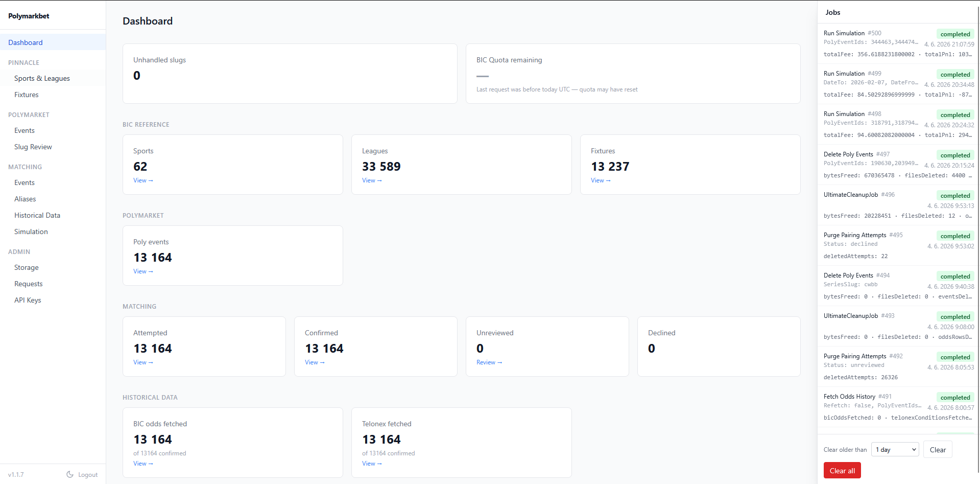This screenshot has width=980, height=484.
Task: Select the Delete Poly Events #497 job
Action: point(899,165)
